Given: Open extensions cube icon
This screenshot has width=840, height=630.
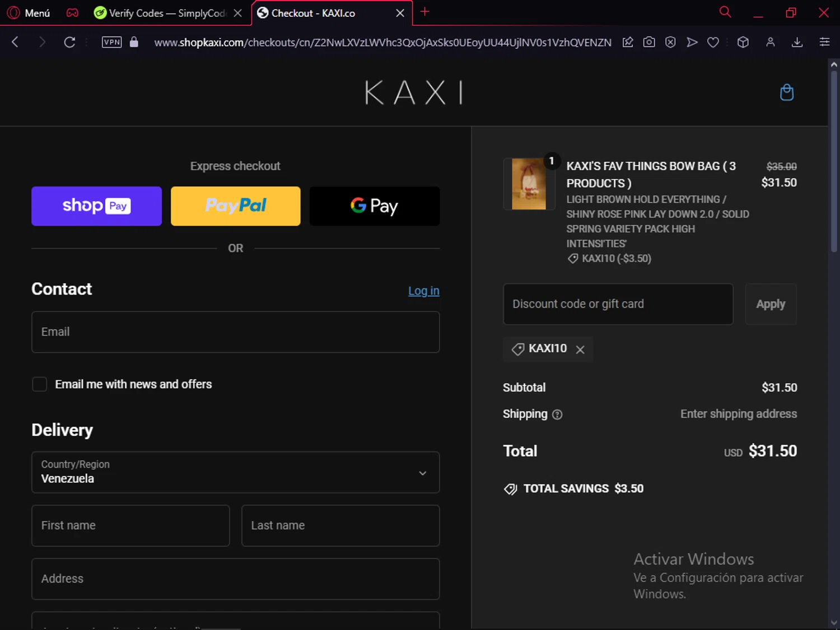Looking at the screenshot, I should point(743,42).
